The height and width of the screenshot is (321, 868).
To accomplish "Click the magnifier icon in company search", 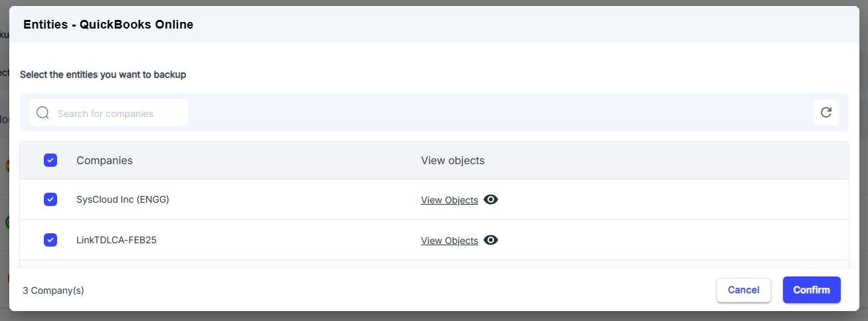I will (x=43, y=113).
